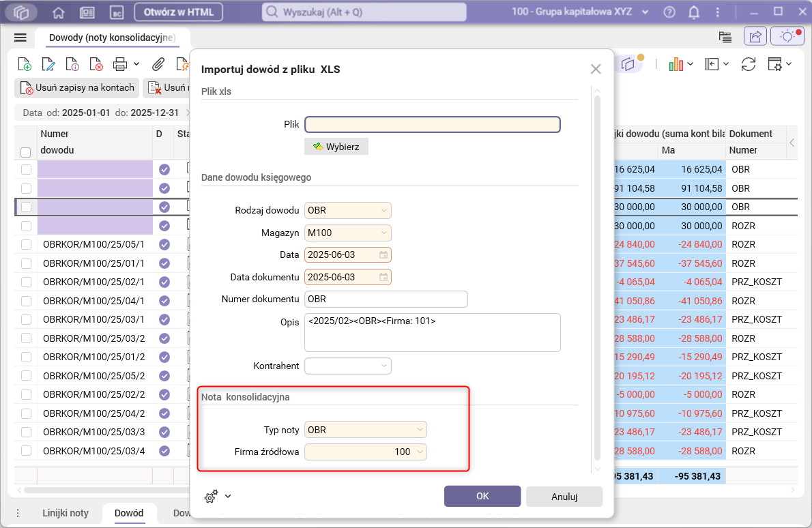Show document info icon
Screen dimensions: 812x528
click(x=72, y=64)
